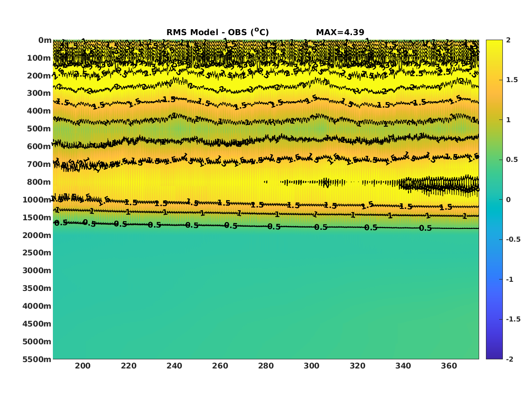Screen dimensions: 532x399
Task: Click the '700m' depth axis label
Action: point(39,164)
